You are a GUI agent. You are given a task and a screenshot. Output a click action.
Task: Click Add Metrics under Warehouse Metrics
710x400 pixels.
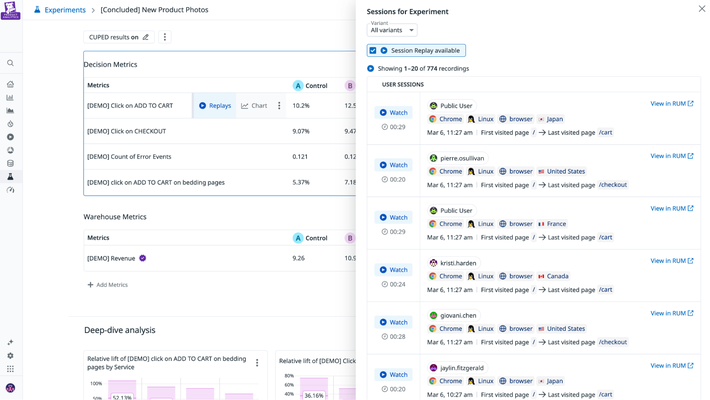(x=107, y=285)
